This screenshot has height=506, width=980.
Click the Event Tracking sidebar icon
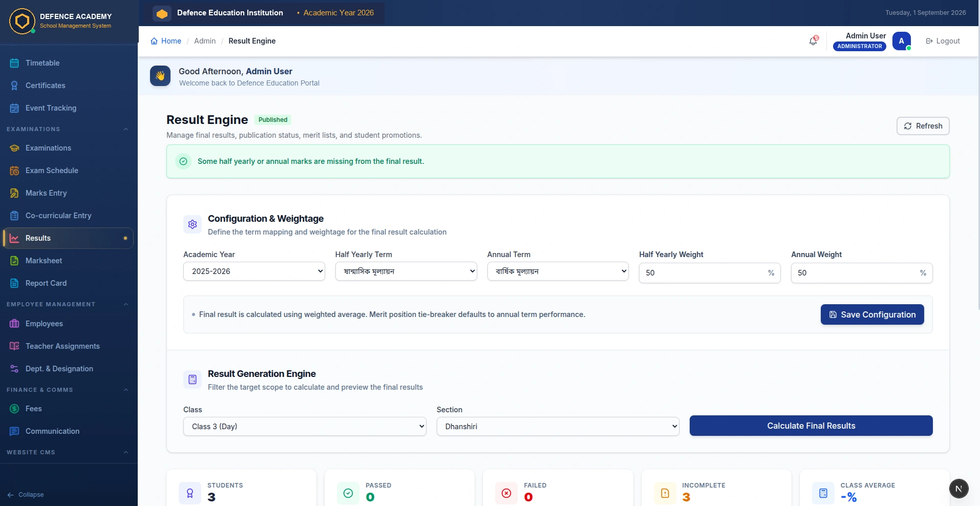(14, 108)
